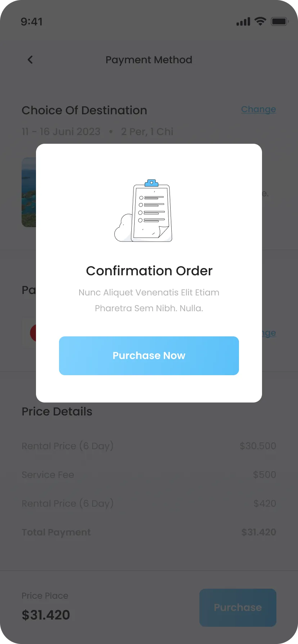Viewport: 298px width, 644px height.
Task: Click the destination photo thumbnail
Action: [29, 192]
